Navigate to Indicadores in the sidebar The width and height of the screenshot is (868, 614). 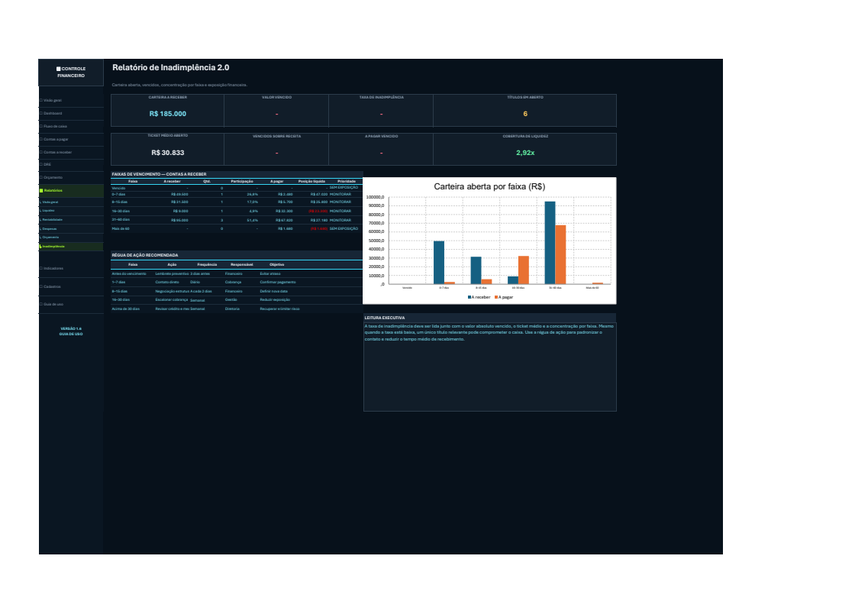pyautogui.click(x=71, y=268)
